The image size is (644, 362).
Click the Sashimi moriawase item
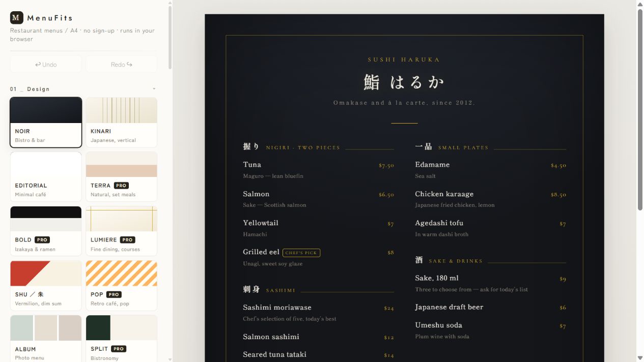[277, 308]
